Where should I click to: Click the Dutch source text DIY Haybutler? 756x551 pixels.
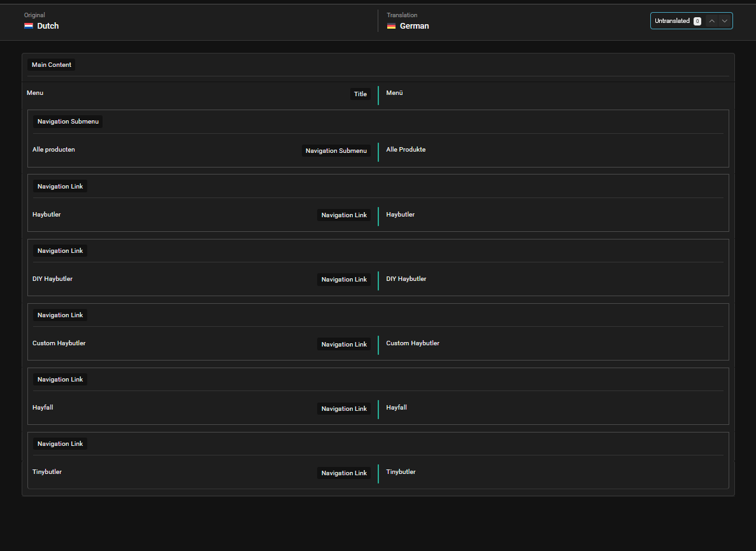(52, 278)
